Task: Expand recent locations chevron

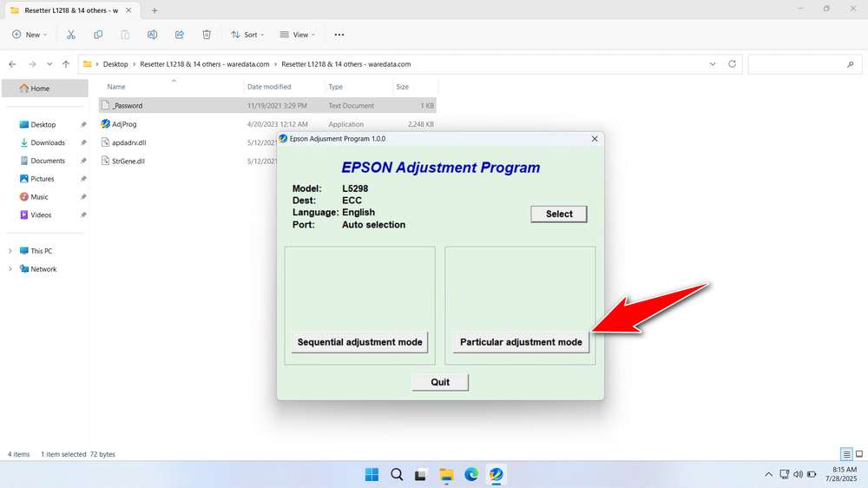Action: click(49, 64)
